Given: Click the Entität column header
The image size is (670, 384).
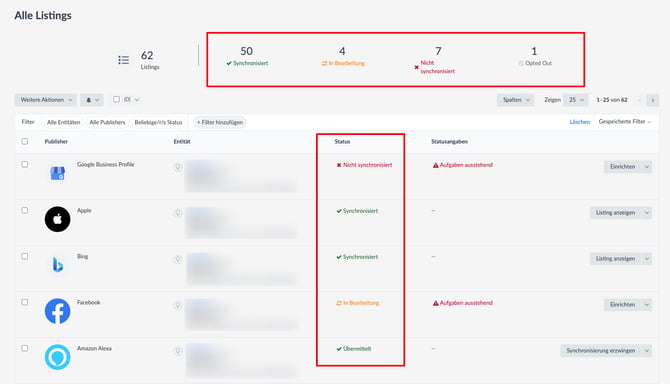Looking at the screenshot, I should [182, 141].
